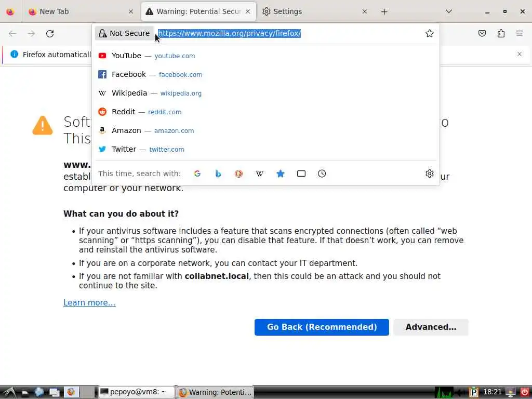Viewport: 532px width, 399px height.
Task: Click the bold collabnet.local text
Action: (217, 276)
